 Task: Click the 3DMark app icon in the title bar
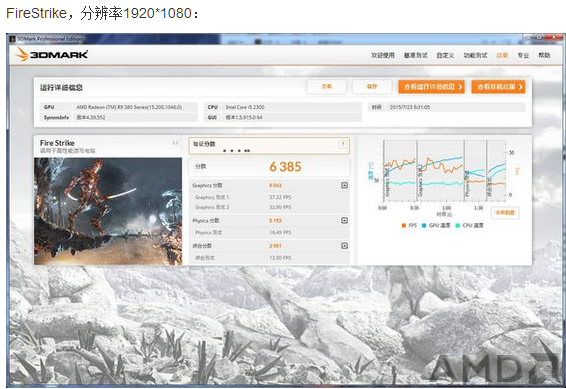tap(12, 39)
